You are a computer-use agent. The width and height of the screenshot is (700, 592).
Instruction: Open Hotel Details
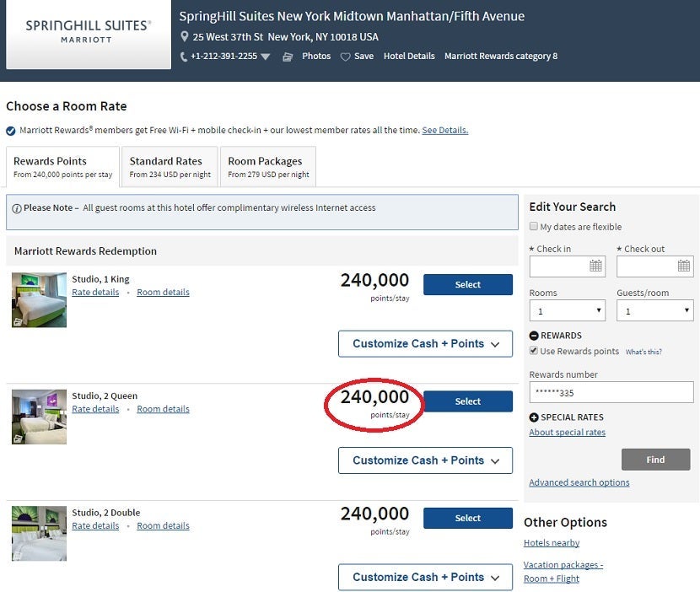click(x=409, y=56)
